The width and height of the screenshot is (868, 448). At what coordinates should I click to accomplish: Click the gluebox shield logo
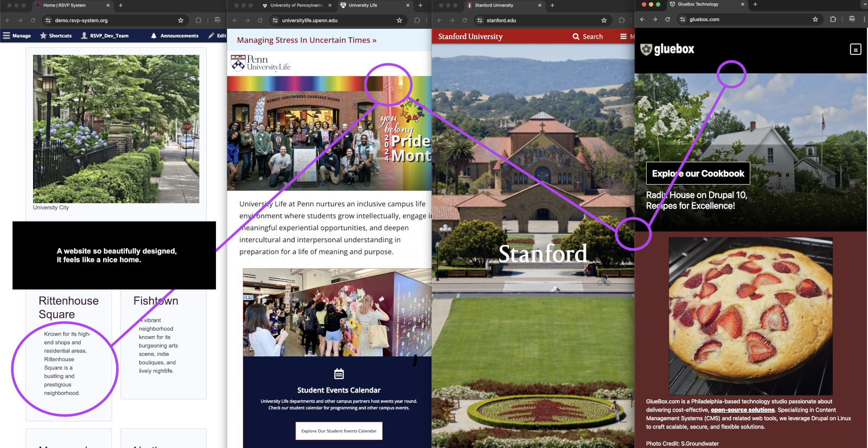tap(646, 49)
